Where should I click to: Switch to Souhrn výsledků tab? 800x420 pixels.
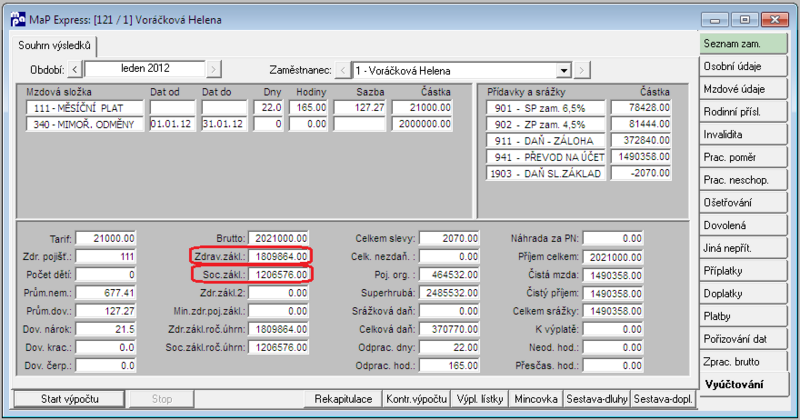click(54, 45)
